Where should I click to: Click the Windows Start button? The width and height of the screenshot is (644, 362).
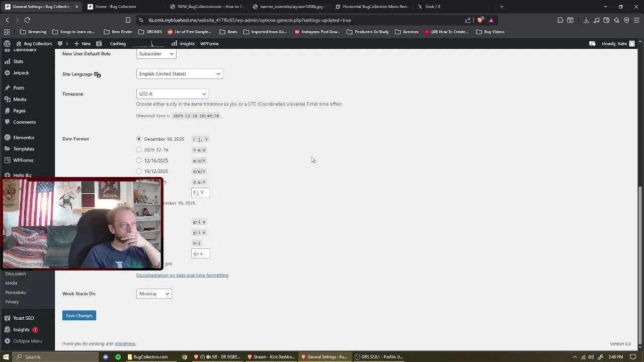click(x=7, y=357)
